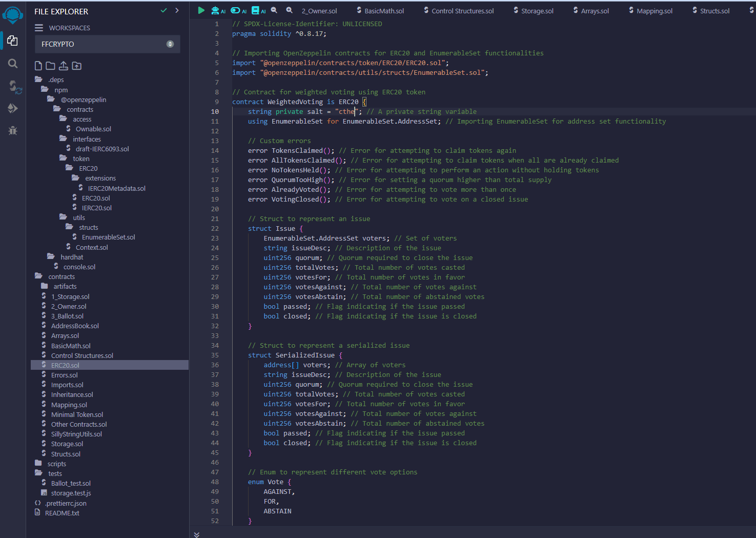Open the File Explorer sidebar icon
756x538 pixels.
[x=13, y=41]
